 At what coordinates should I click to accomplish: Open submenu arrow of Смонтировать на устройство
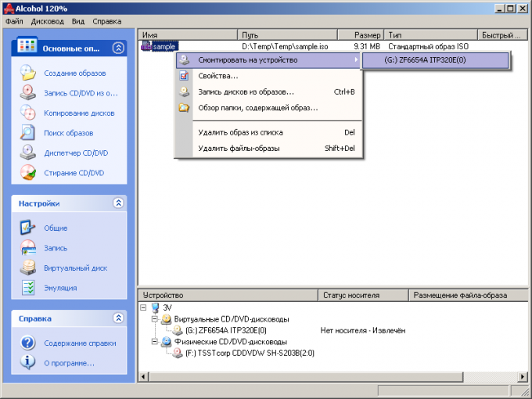356,59
